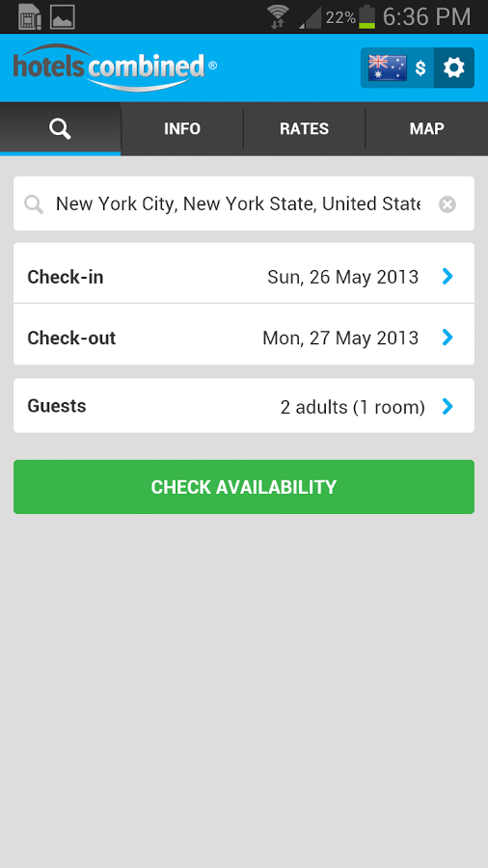The image size is (488, 868).
Task: Tap the Mon, 27 May 2013 date
Action: point(340,338)
